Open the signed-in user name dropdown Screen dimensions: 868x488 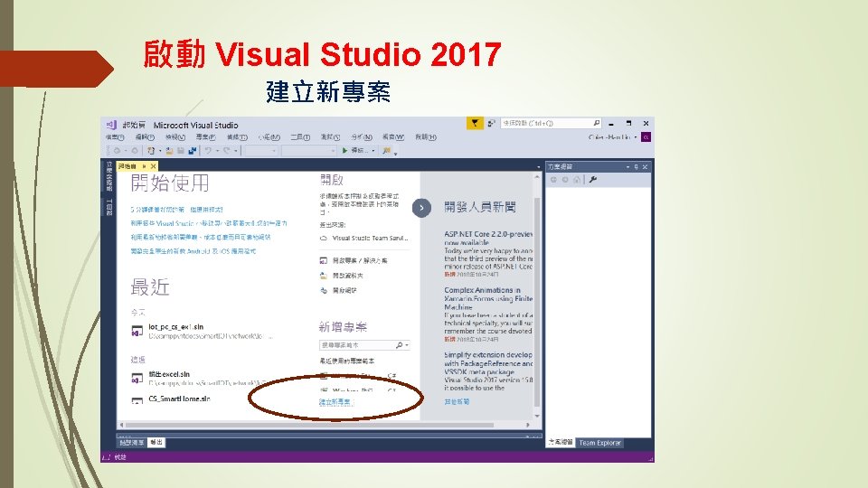pyautogui.click(x=612, y=137)
